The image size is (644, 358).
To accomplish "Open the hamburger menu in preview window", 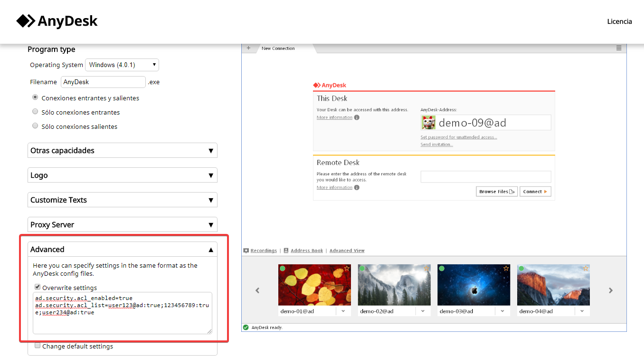I will (x=619, y=48).
